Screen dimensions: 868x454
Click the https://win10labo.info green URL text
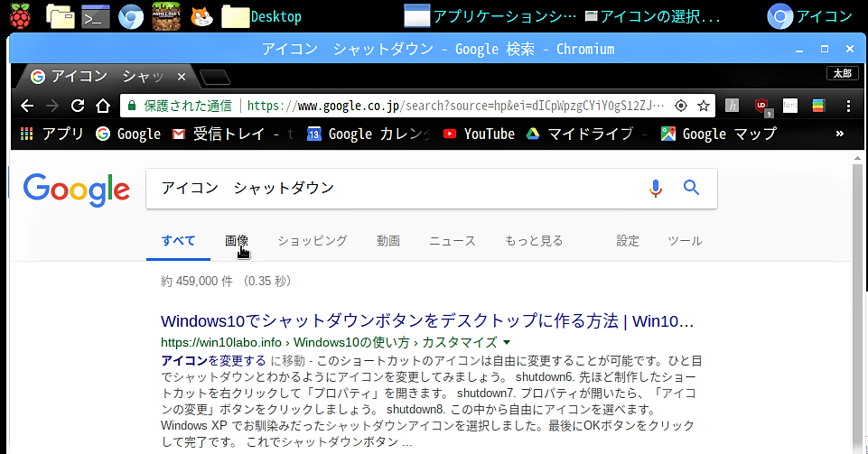click(x=221, y=343)
